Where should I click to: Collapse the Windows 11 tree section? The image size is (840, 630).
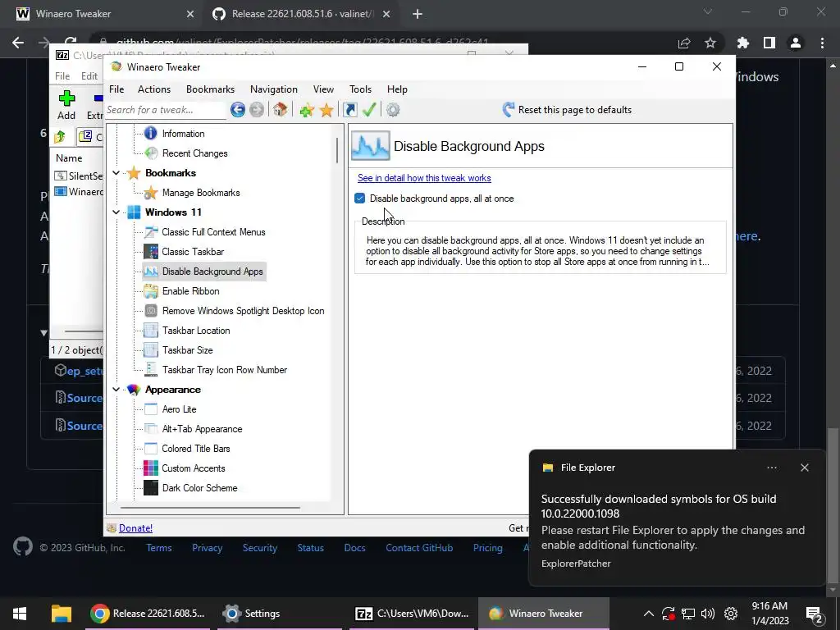tap(116, 212)
